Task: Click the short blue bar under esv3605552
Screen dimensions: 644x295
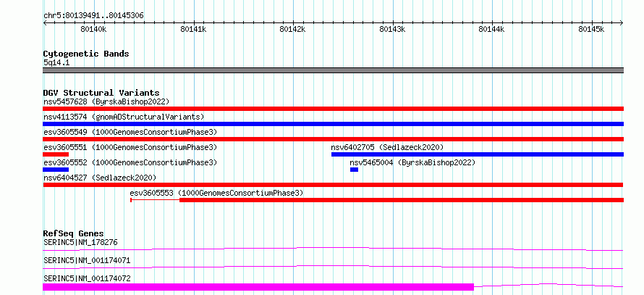Action: pos(56,170)
